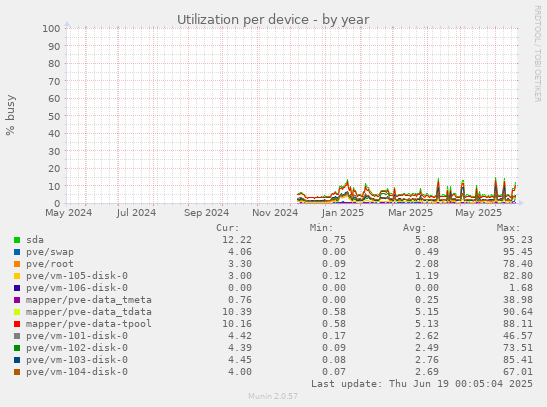This screenshot has width=547, height=407.
Task: Click the '50' y-axis tick label
Action: [54, 116]
